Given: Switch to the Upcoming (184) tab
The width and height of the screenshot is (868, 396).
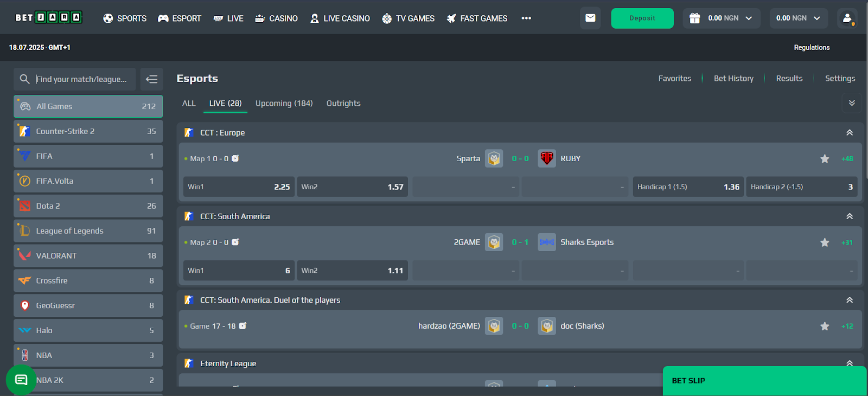Looking at the screenshot, I should click(x=284, y=103).
